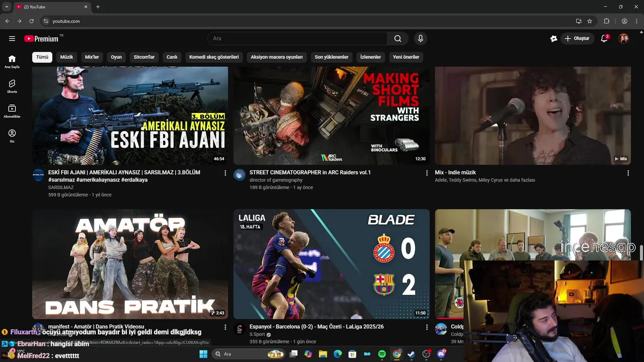The width and height of the screenshot is (644, 362).
Task: Select the Canlı filter chip
Action: click(x=172, y=57)
